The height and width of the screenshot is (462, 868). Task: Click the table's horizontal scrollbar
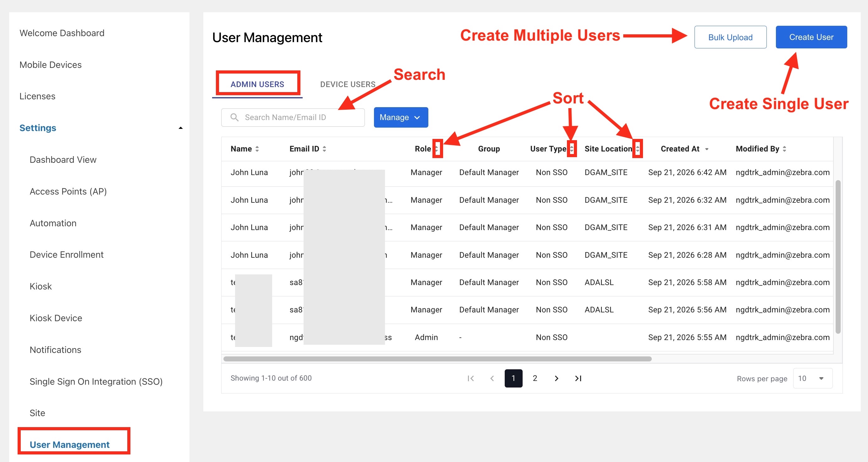437,359
